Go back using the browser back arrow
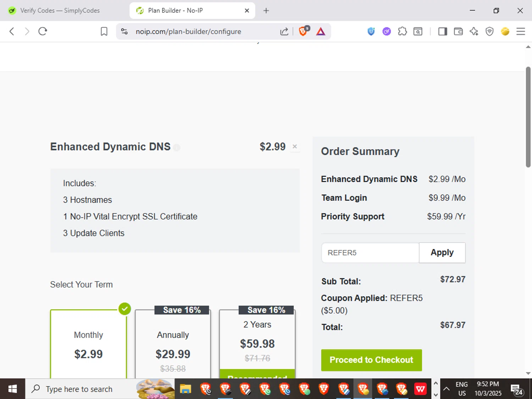Viewport: 532px width, 399px height. [12, 31]
